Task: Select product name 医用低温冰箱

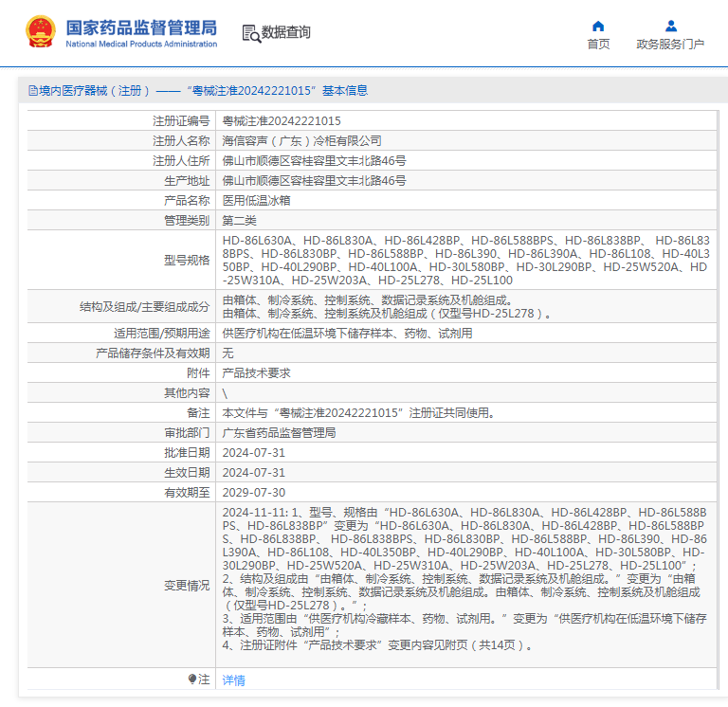Action: click(x=256, y=201)
